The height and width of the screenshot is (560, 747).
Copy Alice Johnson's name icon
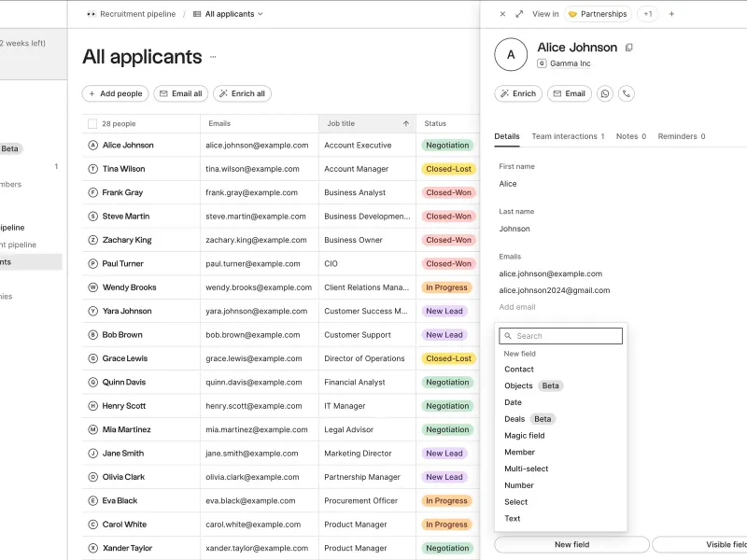coord(628,48)
